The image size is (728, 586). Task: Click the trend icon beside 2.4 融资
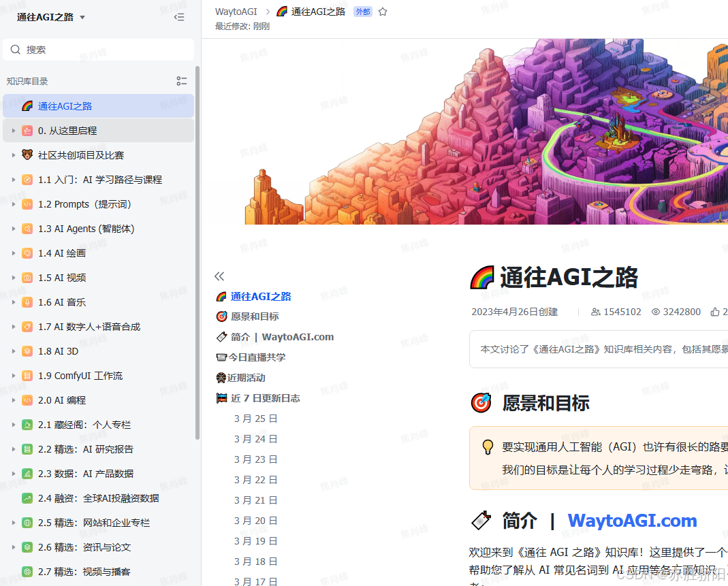tap(27, 498)
